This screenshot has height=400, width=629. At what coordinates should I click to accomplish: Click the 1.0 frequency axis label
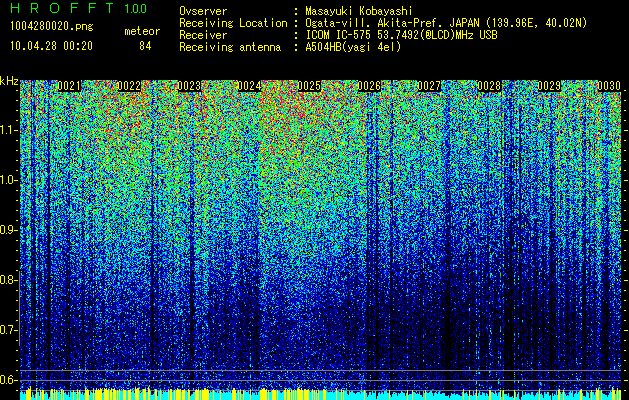point(8,180)
